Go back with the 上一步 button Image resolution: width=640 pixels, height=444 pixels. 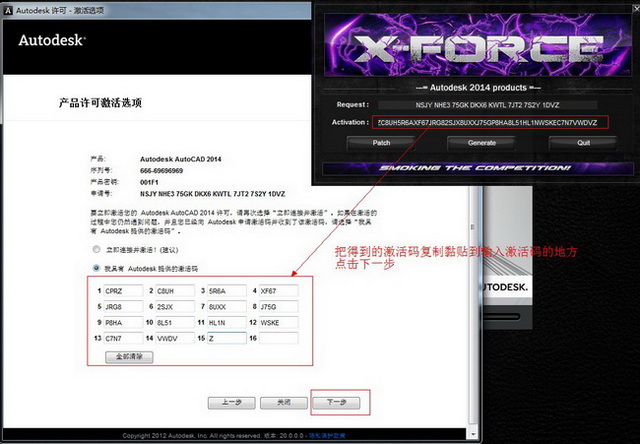pos(225,402)
